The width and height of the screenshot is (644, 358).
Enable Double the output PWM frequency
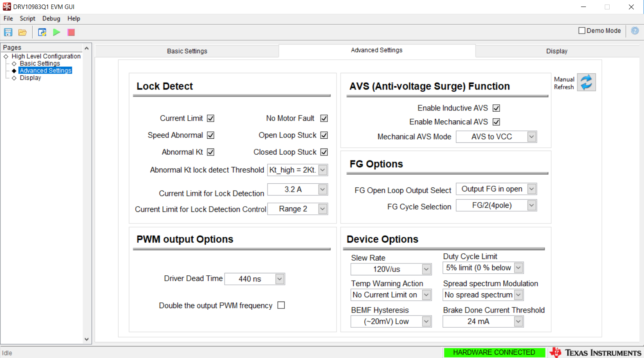coord(281,305)
